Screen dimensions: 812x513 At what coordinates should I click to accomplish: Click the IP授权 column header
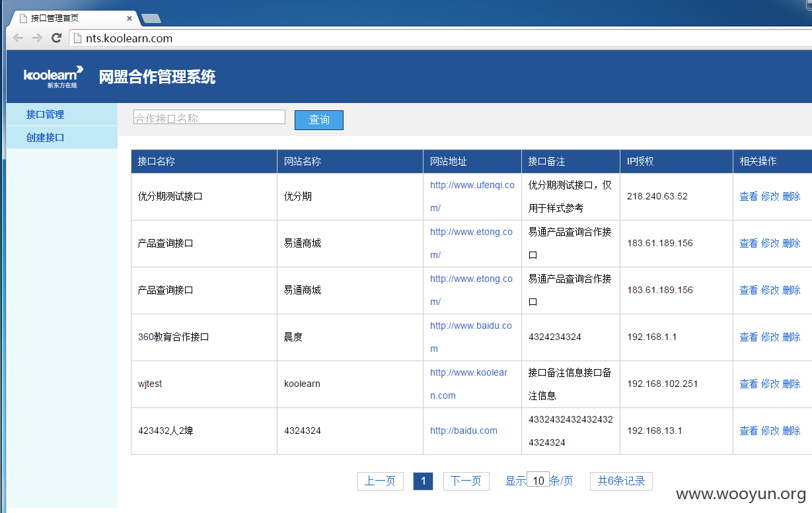coord(677,161)
